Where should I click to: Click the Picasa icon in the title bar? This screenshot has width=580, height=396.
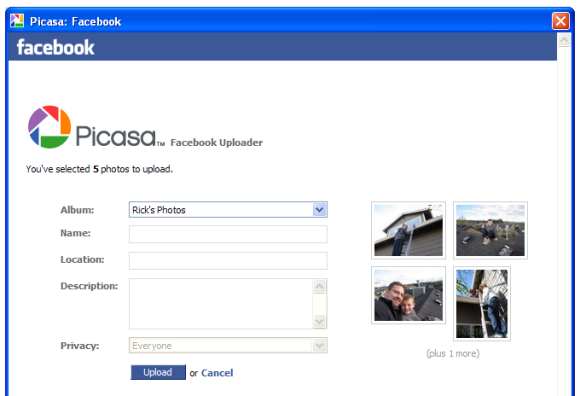click(x=17, y=21)
